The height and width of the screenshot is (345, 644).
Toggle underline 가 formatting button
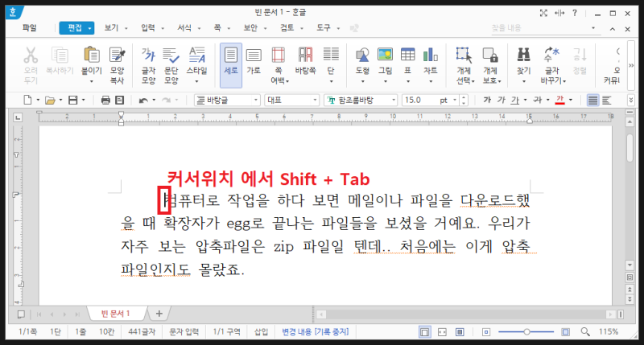(x=515, y=100)
